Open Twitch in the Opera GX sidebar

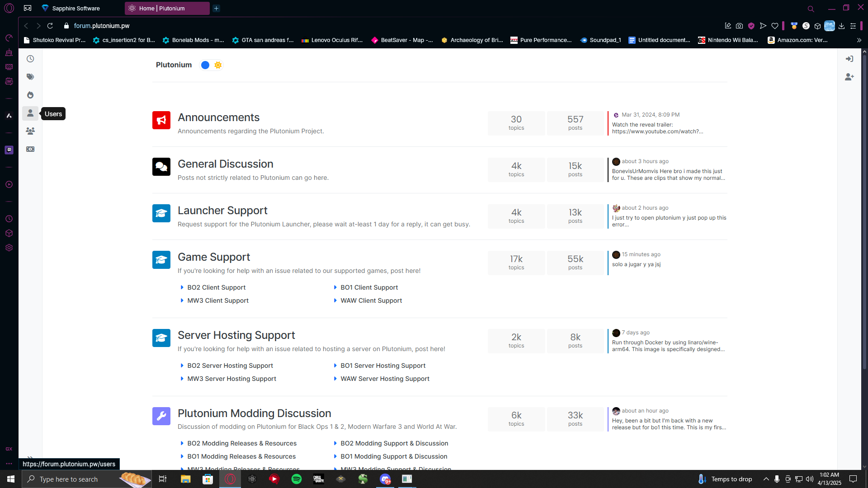[9, 150]
